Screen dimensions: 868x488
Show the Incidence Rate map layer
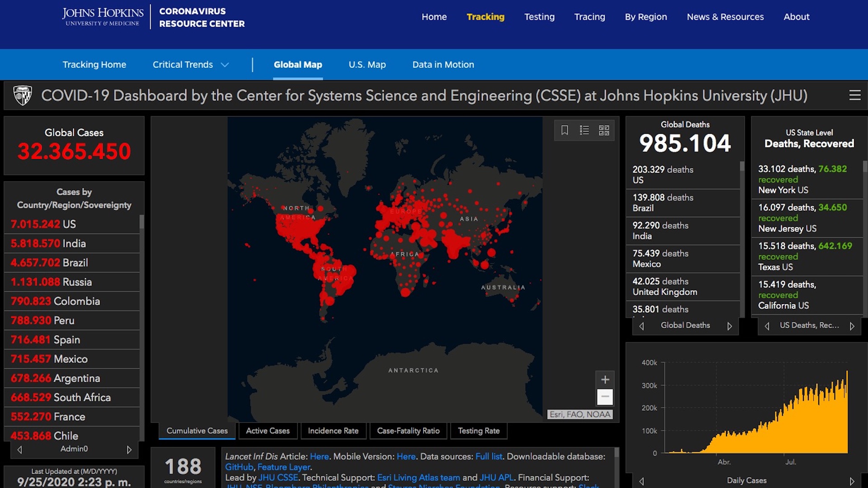(333, 431)
